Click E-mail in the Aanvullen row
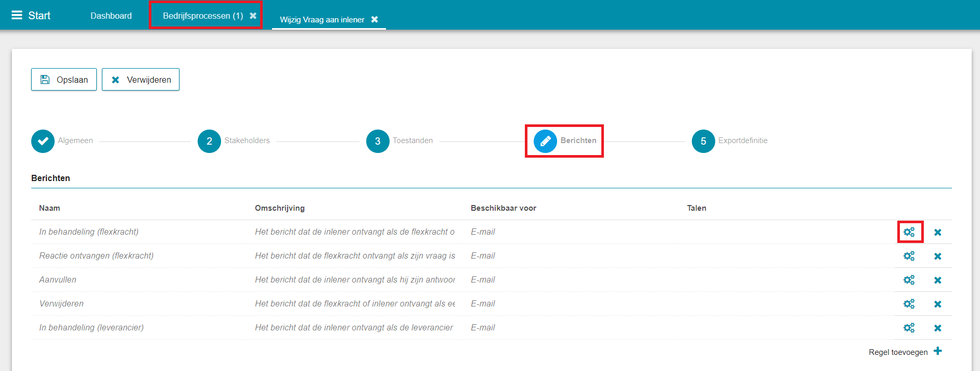The width and height of the screenshot is (980, 371). tap(483, 279)
